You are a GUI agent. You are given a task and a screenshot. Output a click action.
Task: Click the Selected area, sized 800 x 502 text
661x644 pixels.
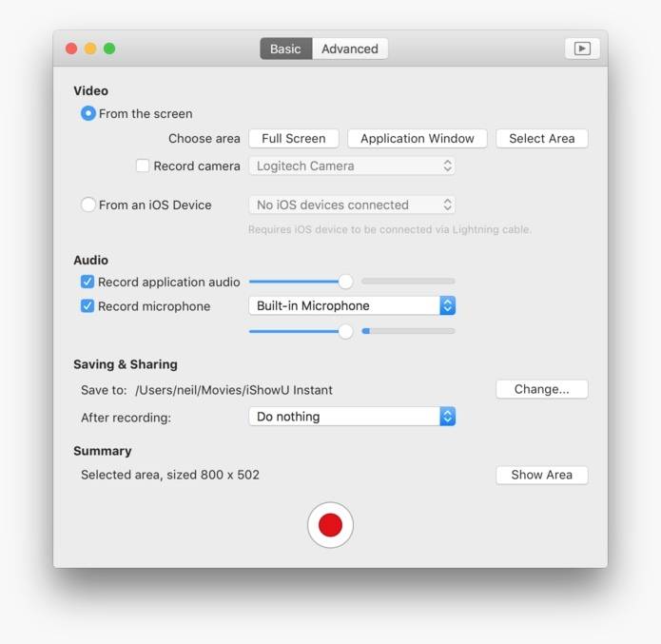pos(170,475)
